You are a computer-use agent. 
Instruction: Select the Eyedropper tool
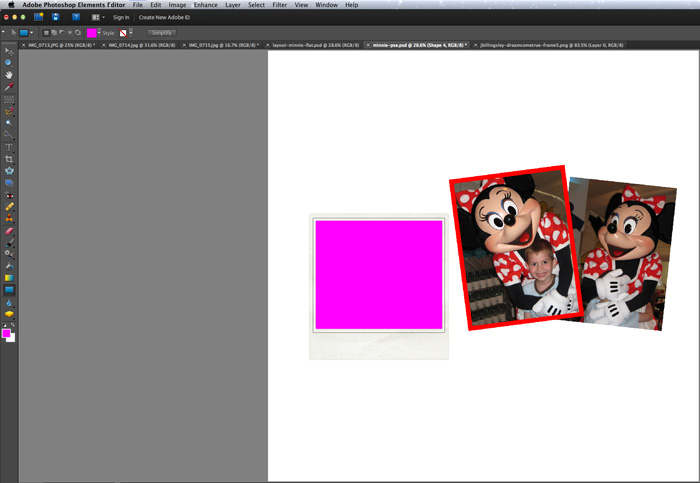click(8, 87)
